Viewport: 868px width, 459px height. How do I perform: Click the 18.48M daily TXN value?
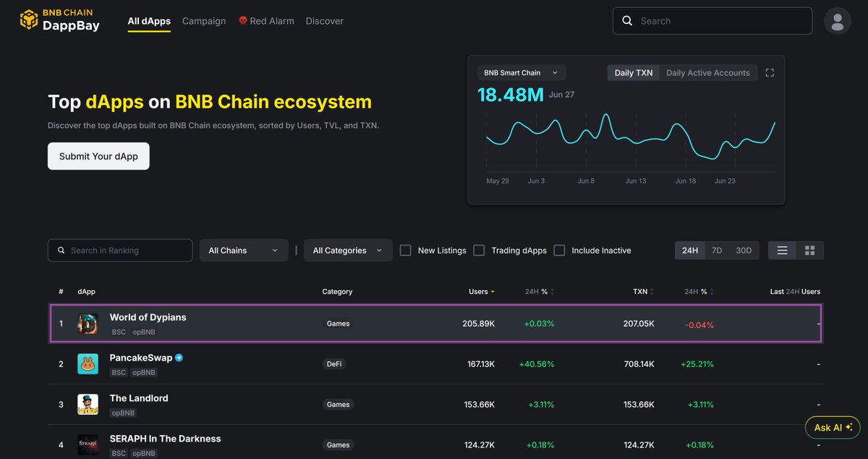tap(510, 95)
